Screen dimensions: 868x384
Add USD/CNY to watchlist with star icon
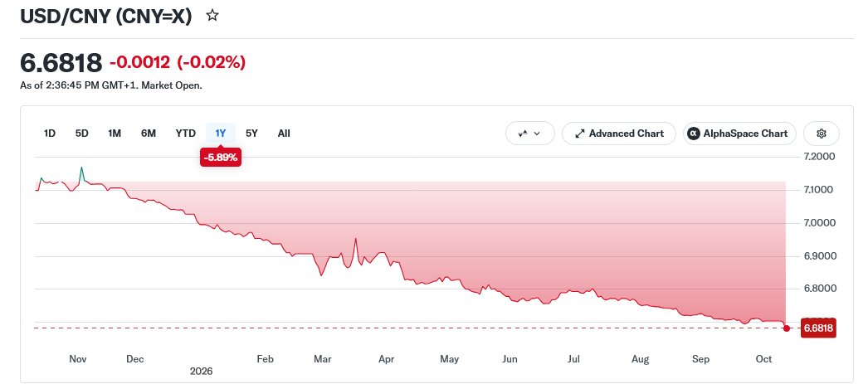212,16
